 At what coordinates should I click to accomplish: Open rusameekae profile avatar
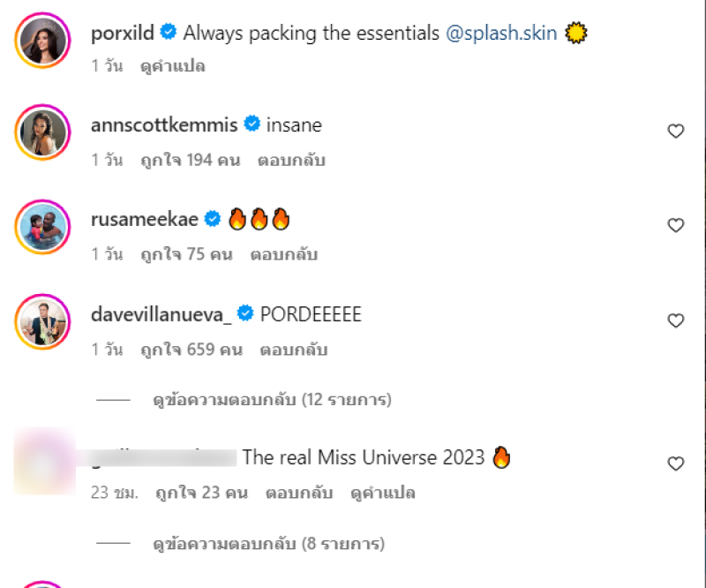coord(41,229)
